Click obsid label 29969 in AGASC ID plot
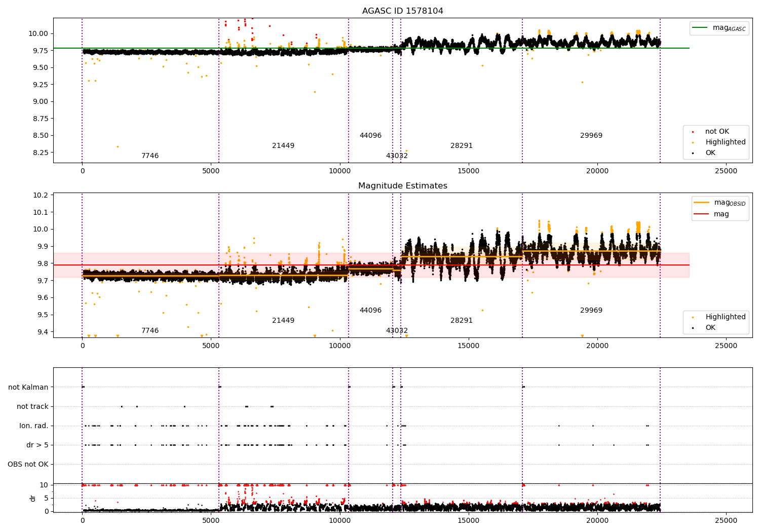 click(591, 136)
